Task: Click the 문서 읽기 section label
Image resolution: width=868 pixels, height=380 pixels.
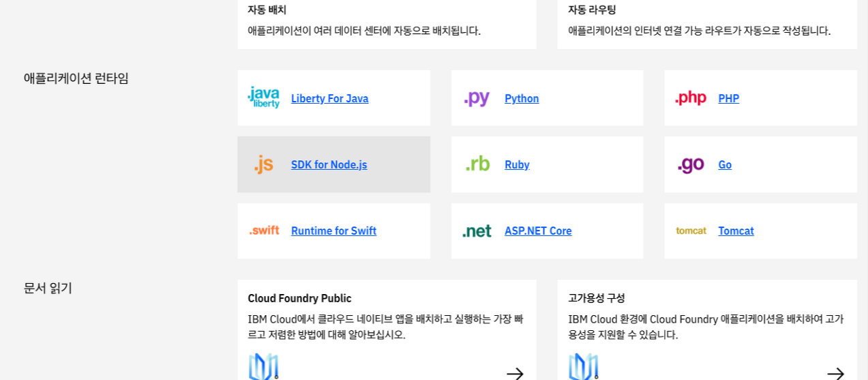Action: click(48, 288)
